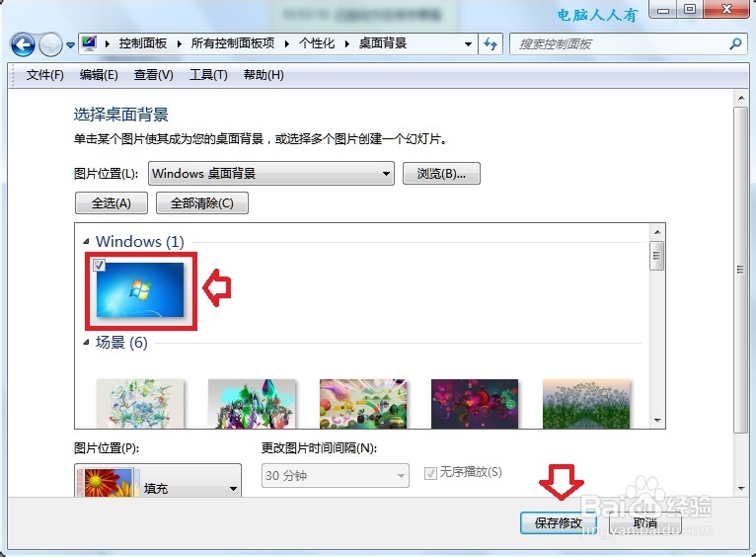Screen dimensions: 756x557
Task: Select the pale watercolor bird scene wallpaper
Action: point(140,404)
